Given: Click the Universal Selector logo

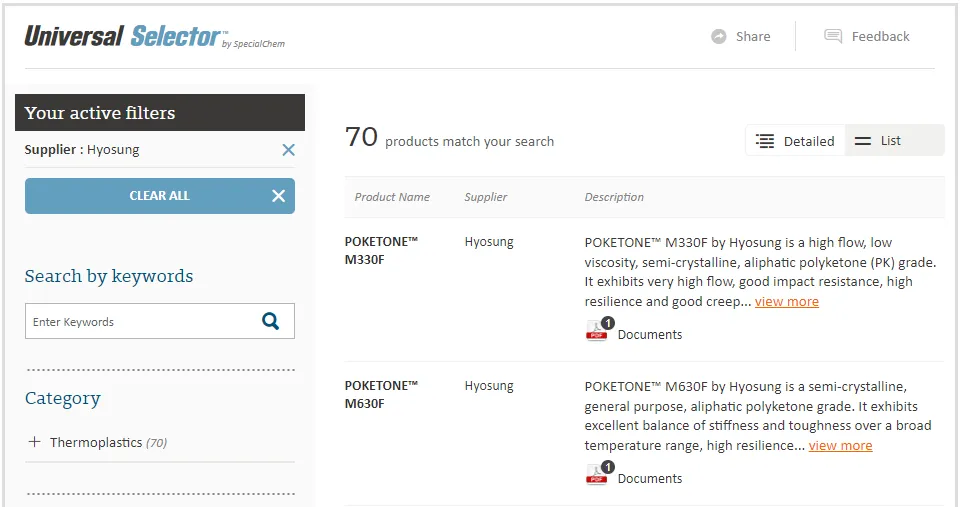Looking at the screenshot, I should [154, 37].
